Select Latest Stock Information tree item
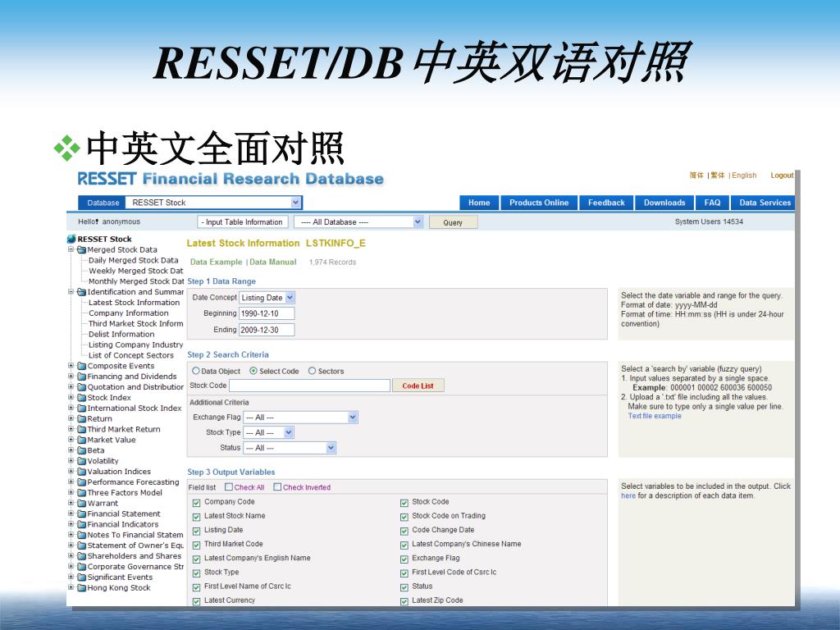The image size is (840, 630). click(x=134, y=303)
